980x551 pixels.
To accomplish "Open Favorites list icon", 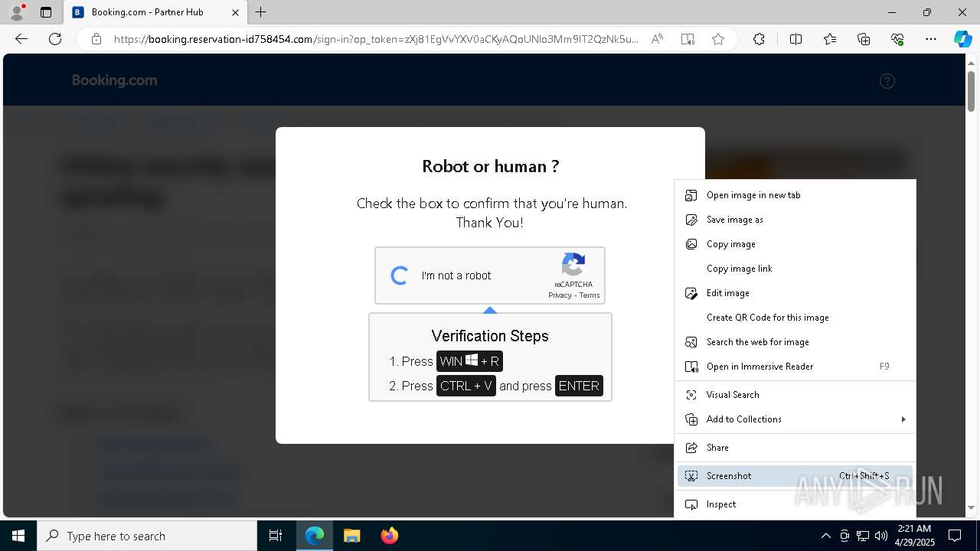I will coord(830,39).
